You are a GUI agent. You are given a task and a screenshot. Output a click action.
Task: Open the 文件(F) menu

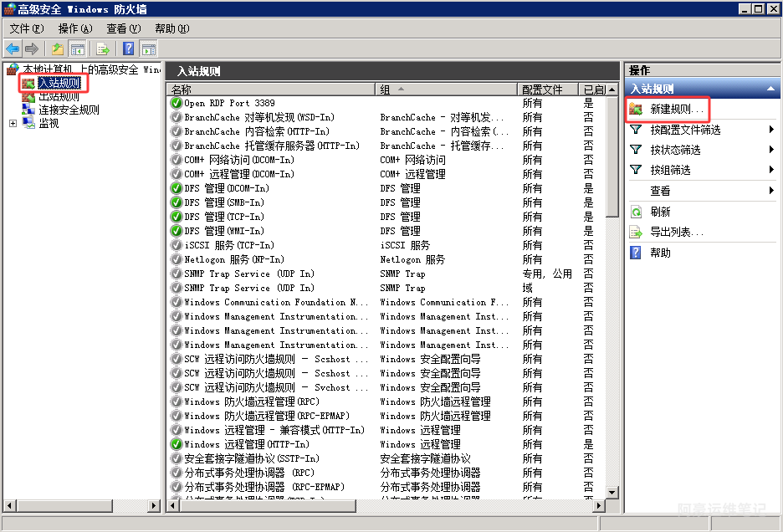point(27,28)
